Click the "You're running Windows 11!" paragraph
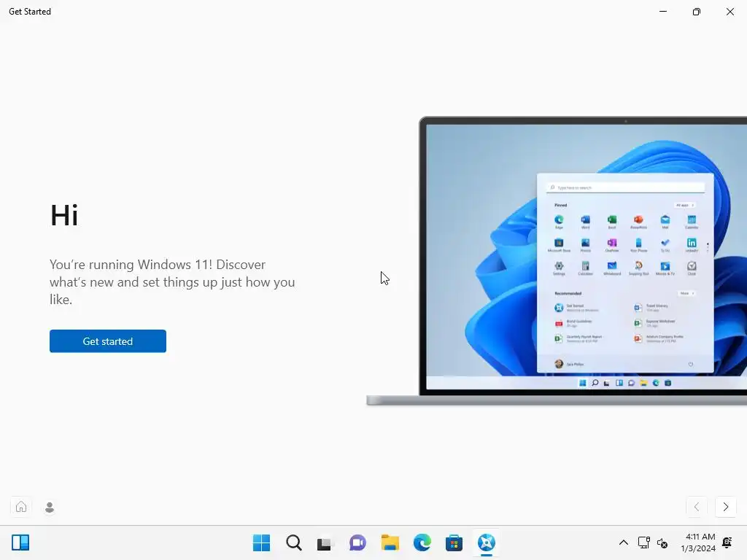 [x=172, y=282]
